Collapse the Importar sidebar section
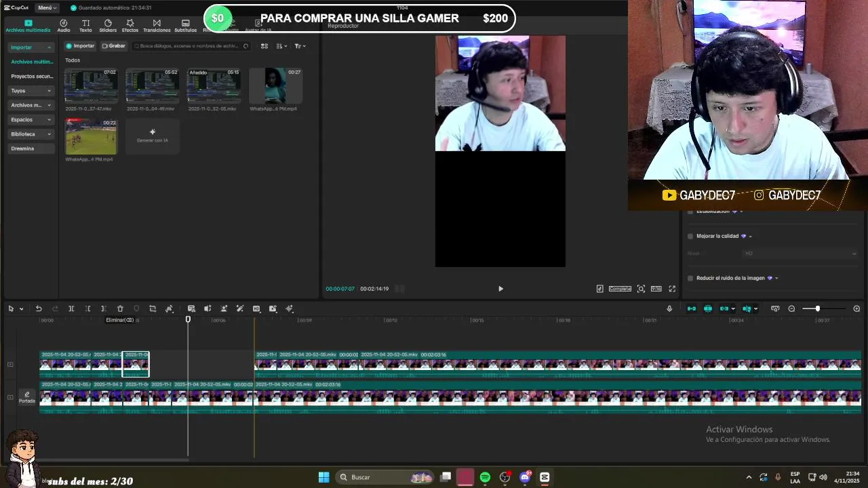This screenshot has width=868, height=488. point(31,47)
